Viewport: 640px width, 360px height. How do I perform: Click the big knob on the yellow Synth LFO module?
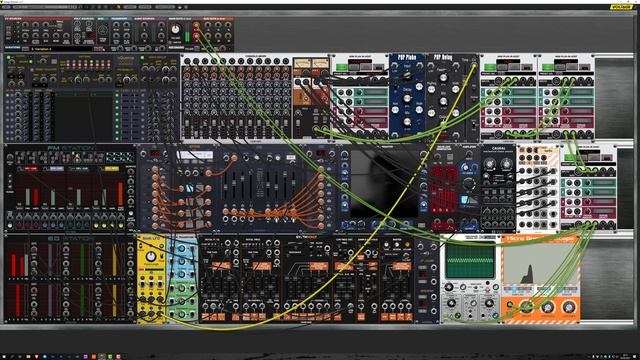point(151,257)
